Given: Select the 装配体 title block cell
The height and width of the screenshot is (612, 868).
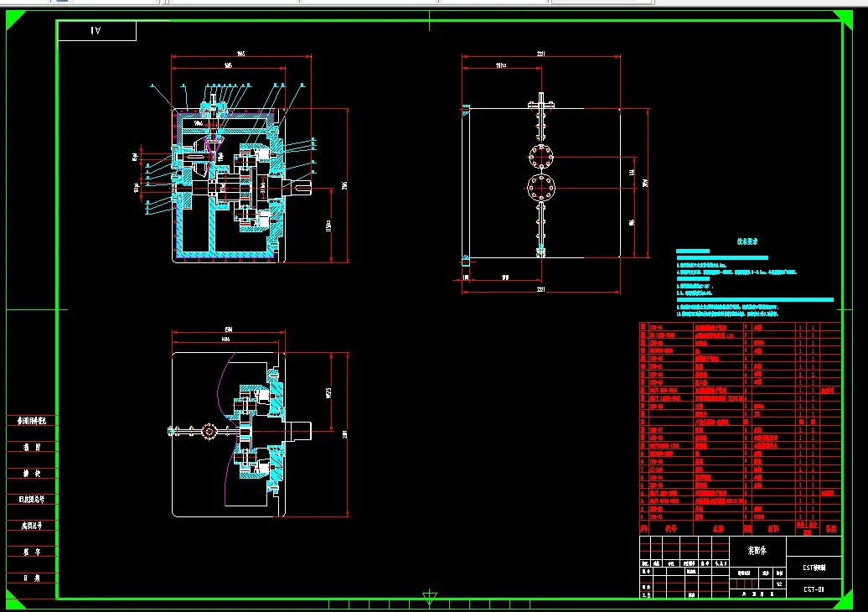Looking at the screenshot, I should [757, 551].
